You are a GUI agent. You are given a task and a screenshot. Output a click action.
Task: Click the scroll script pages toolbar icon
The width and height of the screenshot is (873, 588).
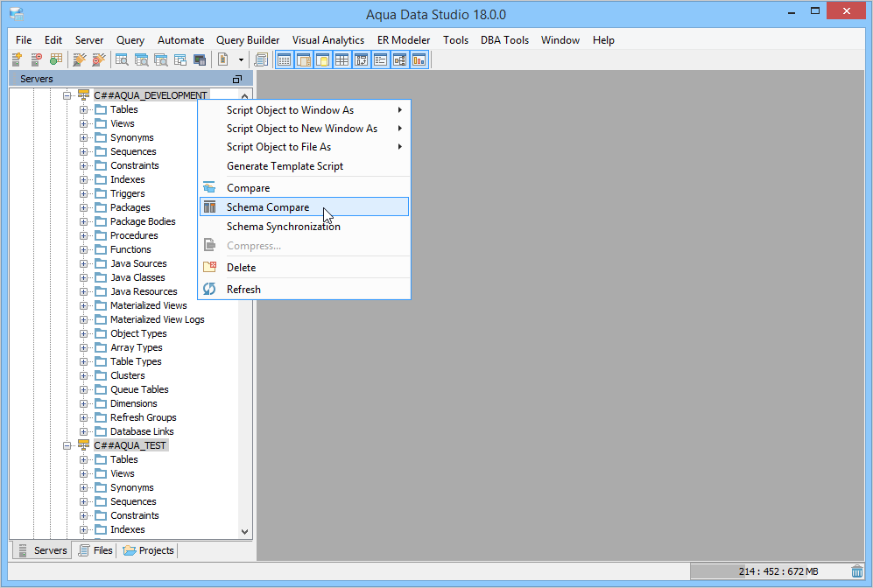coord(261,59)
